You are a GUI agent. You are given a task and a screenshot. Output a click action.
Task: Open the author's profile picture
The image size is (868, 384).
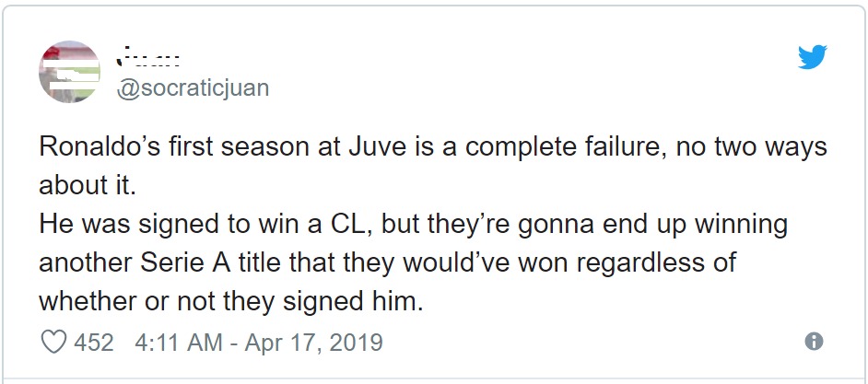[x=69, y=72]
